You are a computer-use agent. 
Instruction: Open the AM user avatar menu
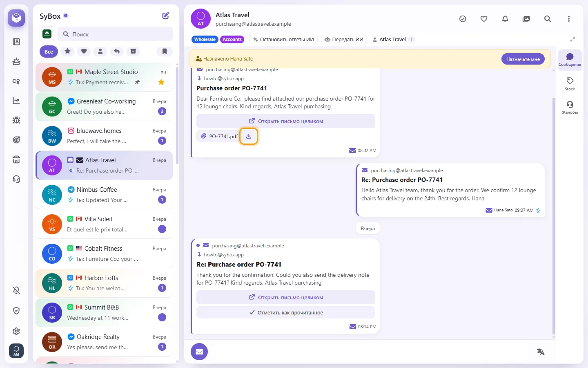[x=16, y=350]
